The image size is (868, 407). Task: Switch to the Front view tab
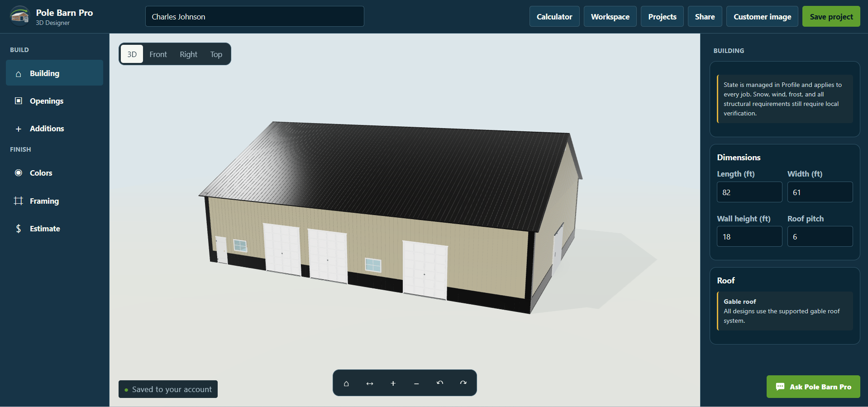pos(158,54)
